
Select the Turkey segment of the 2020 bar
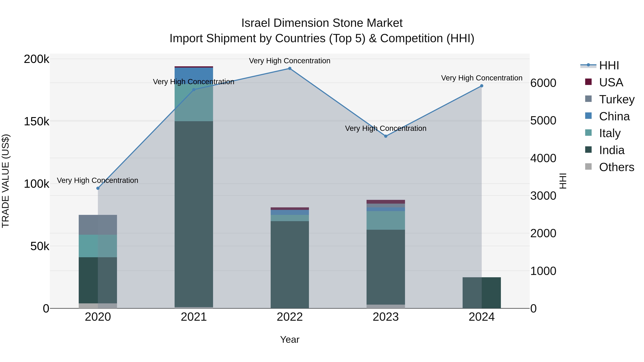coord(98,225)
